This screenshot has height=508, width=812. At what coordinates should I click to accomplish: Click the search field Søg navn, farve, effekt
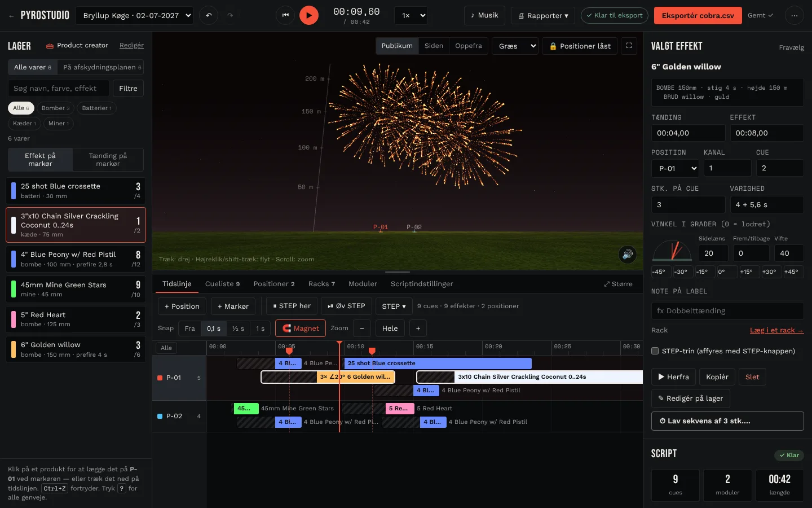[x=59, y=89]
